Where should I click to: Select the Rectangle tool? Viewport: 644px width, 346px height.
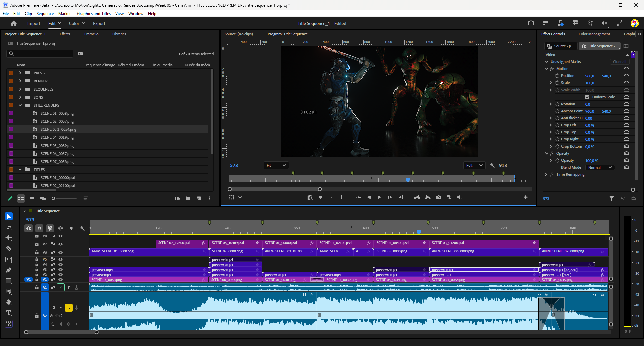click(9, 281)
